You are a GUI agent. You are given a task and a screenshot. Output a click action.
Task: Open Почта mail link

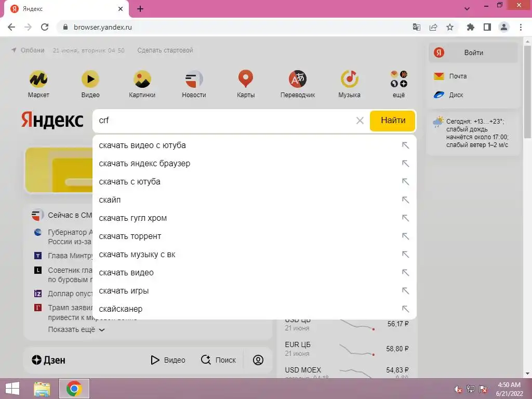point(450,76)
